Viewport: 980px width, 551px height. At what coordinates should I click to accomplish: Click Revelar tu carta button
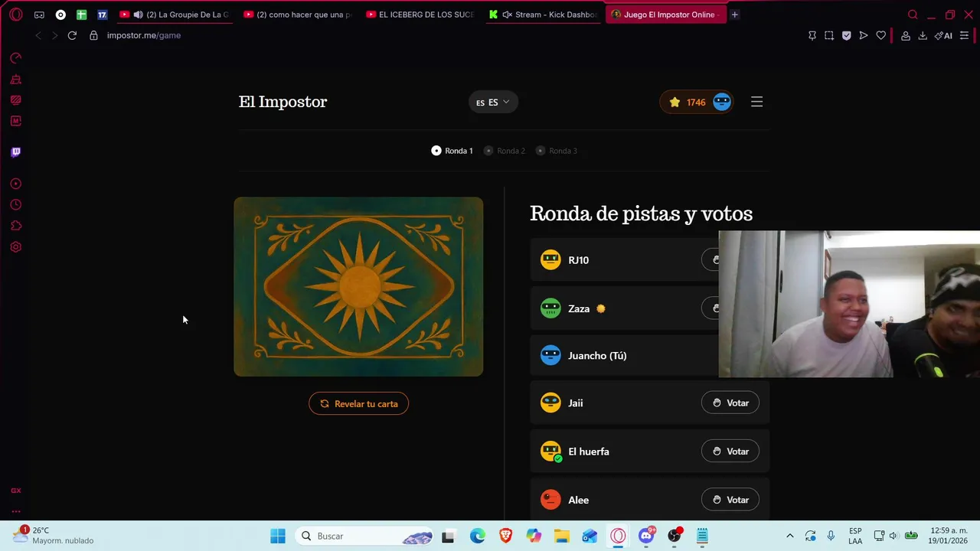point(358,403)
